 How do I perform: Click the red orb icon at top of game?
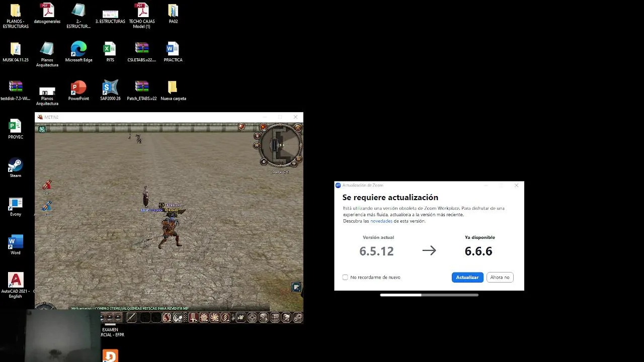point(242,126)
